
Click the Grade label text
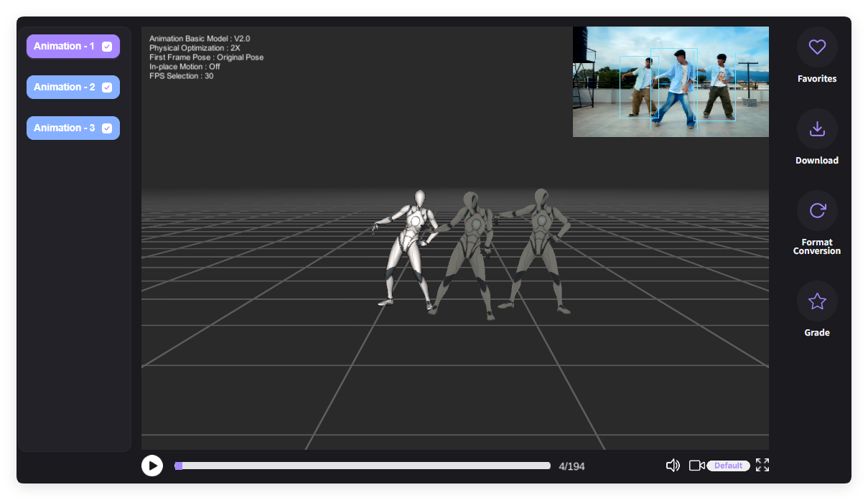tap(817, 333)
